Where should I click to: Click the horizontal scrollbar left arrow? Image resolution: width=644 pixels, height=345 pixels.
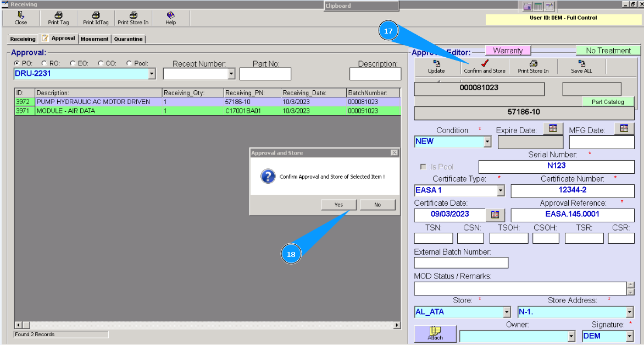tap(18, 325)
